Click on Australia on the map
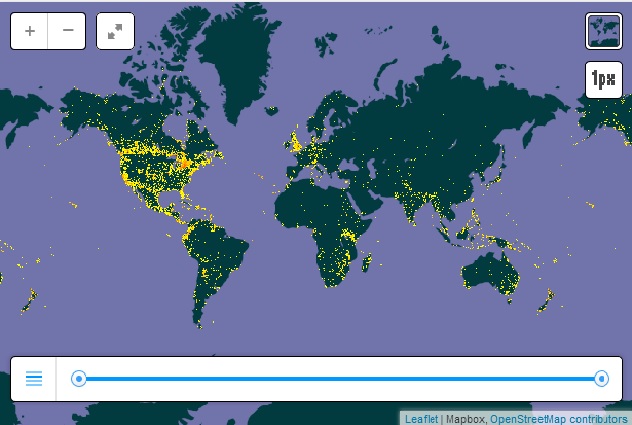632x425 pixels. 490,274
